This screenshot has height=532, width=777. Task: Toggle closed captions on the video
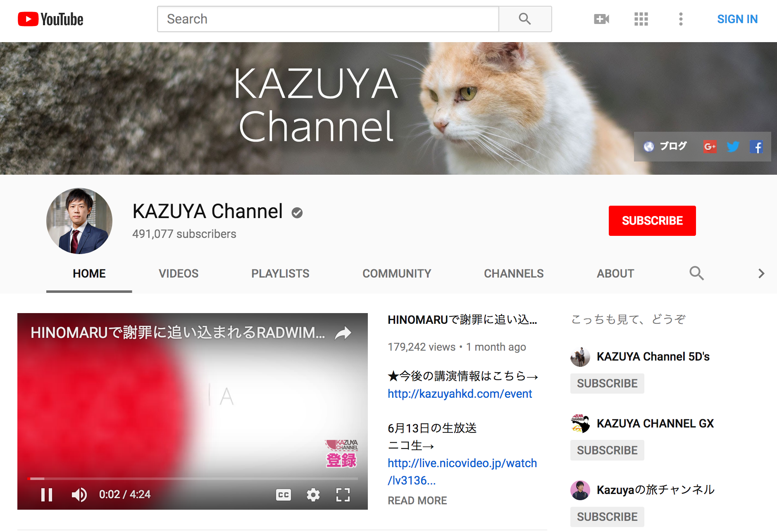284,494
